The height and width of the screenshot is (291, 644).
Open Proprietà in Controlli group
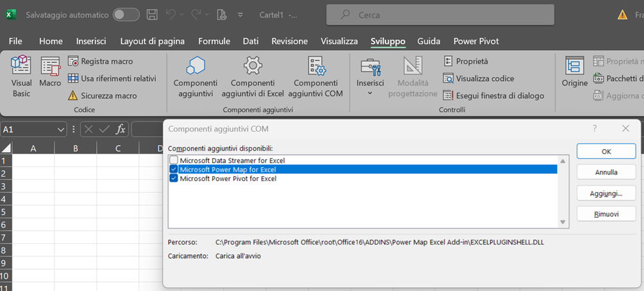(x=466, y=61)
